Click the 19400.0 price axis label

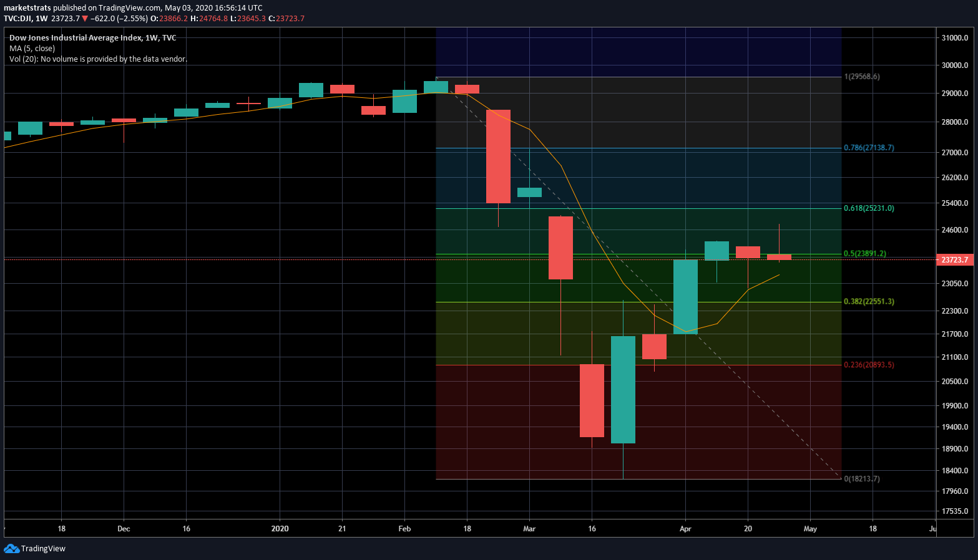pos(955,427)
